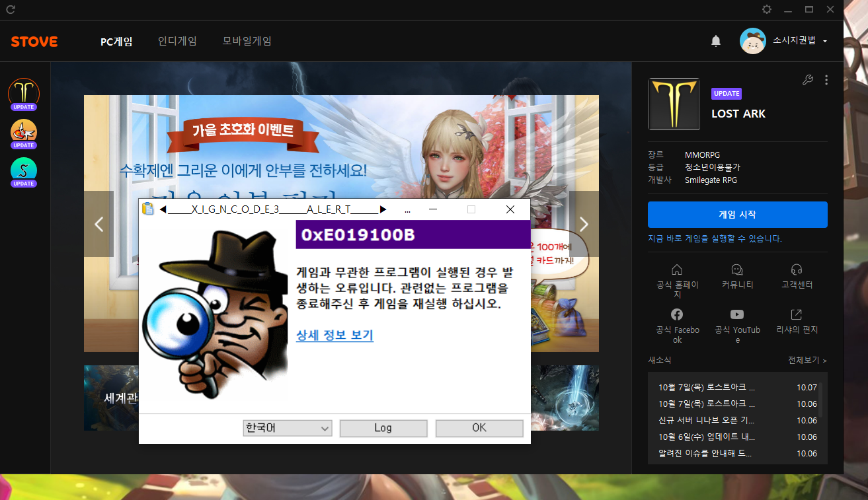Open the Lost Ark sidebar game icon
Viewport: 868px width, 500px height.
pyautogui.click(x=24, y=92)
